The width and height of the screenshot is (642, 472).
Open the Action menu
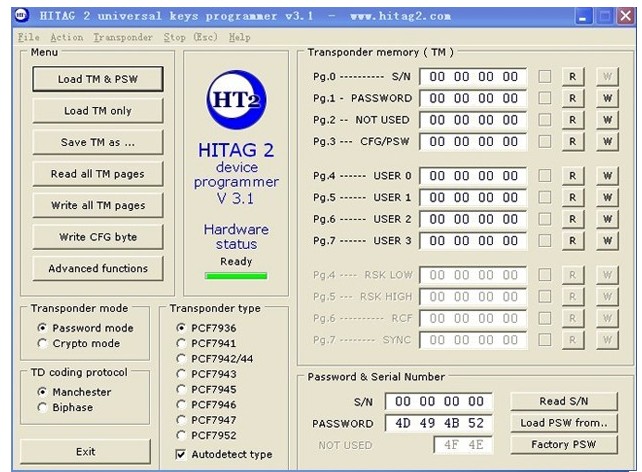tap(66, 37)
